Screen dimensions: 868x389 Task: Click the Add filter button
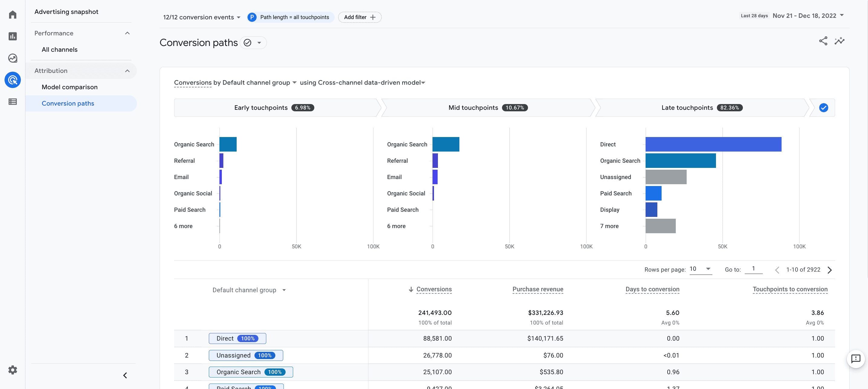click(x=360, y=17)
